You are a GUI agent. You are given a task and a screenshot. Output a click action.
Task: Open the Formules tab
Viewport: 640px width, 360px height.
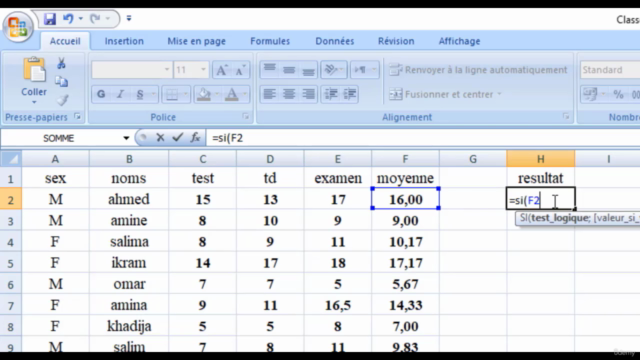pyautogui.click(x=270, y=41)
